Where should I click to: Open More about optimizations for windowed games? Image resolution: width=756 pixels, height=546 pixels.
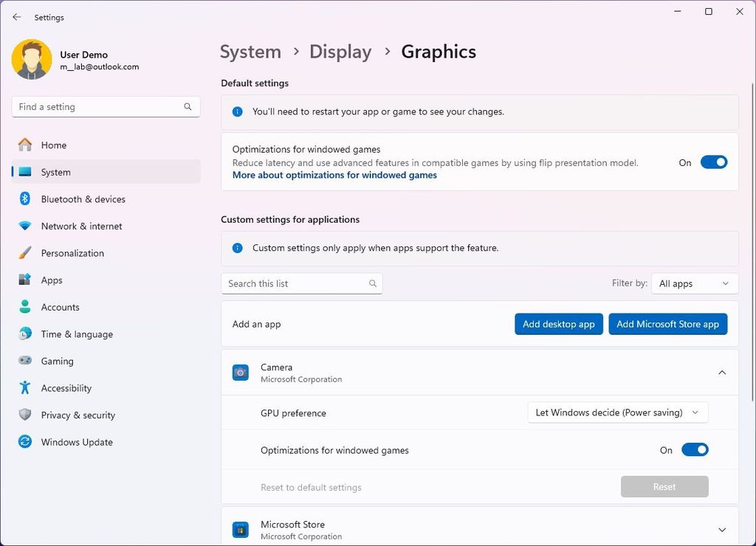point(336,175)
